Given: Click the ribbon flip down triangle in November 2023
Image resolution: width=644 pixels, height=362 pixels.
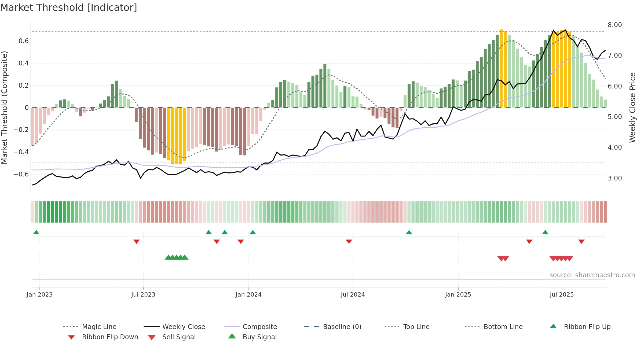Looking at the screenshot, I should pos(217,242).
